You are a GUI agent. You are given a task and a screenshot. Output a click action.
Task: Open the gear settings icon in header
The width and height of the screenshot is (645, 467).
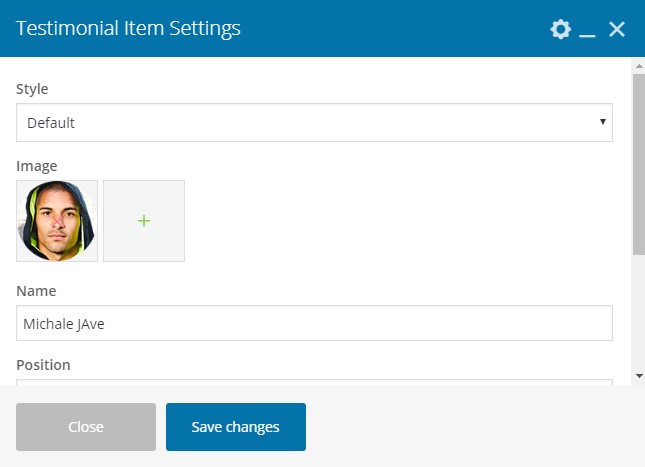coord(561,29)
